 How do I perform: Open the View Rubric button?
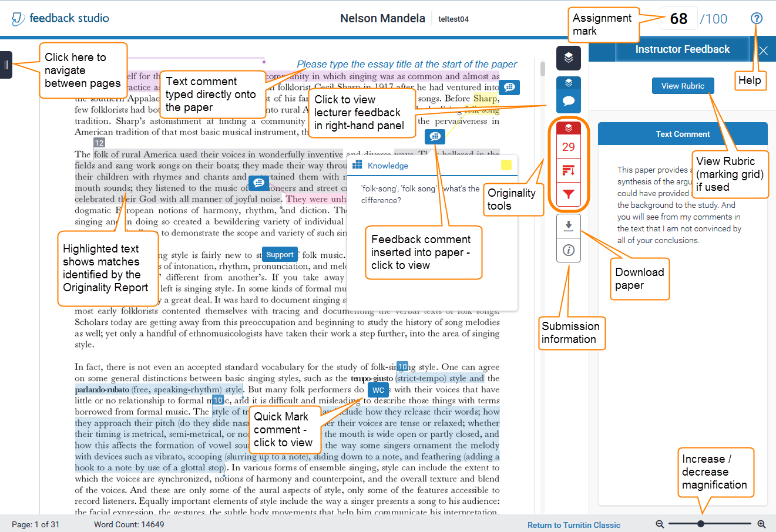pos(683,85)
